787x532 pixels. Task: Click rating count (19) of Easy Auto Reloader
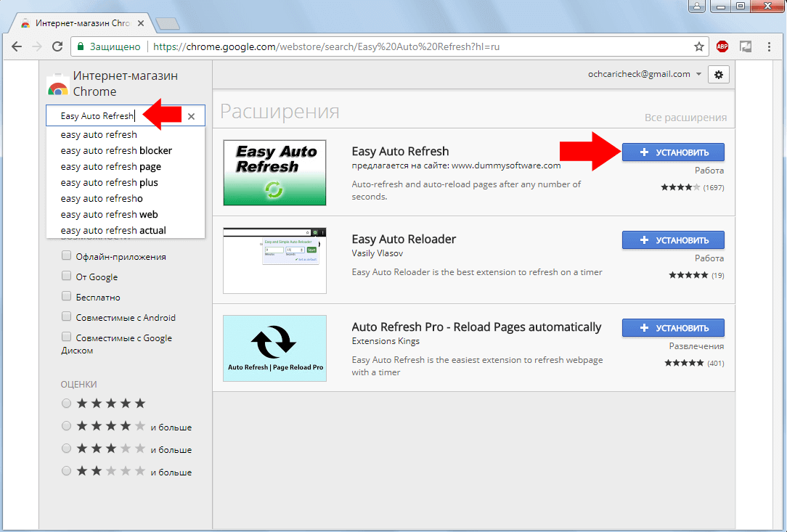click(x=718, y=276)
